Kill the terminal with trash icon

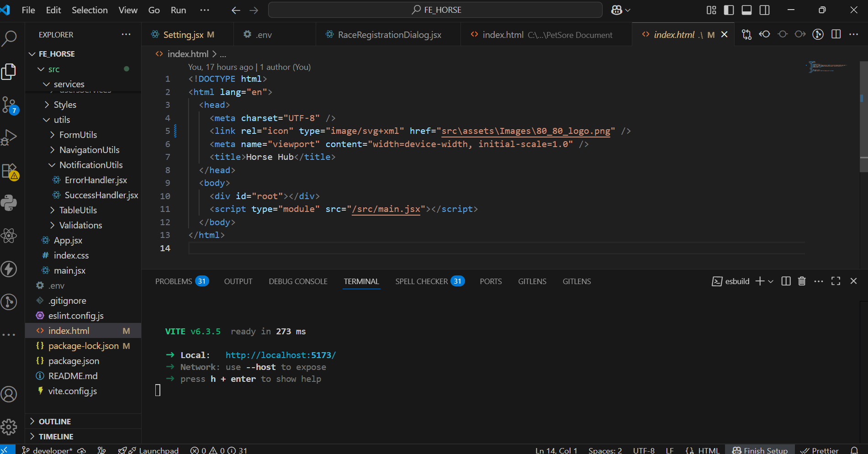tap(802, 281)
